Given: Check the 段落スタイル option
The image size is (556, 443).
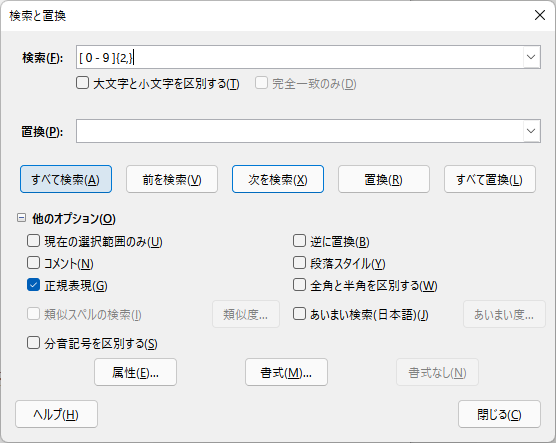Looking at the screenshot, I should (299, 263).
